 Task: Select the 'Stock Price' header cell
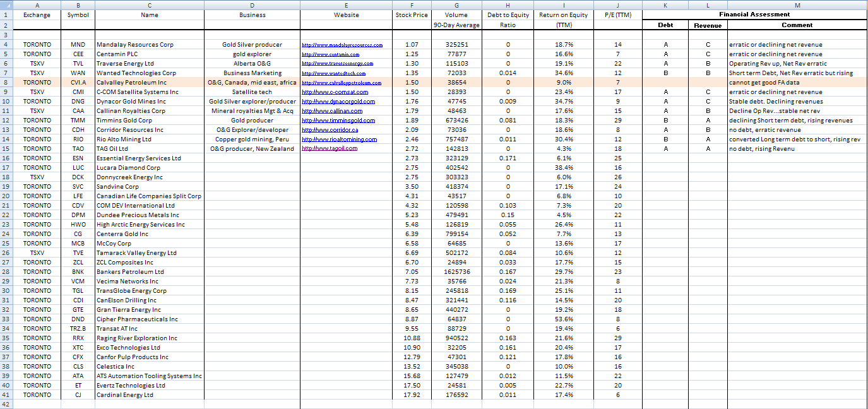pos(412,15)
